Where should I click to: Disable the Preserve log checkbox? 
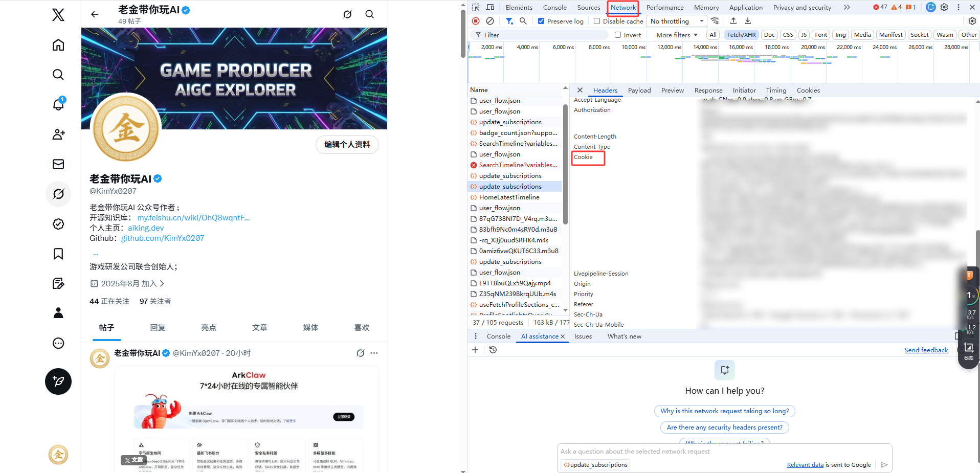541,21
